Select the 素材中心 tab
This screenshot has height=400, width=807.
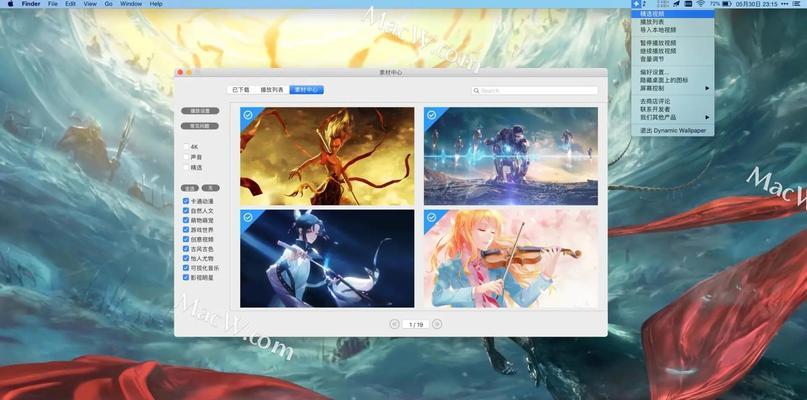[x=306, y=90]
